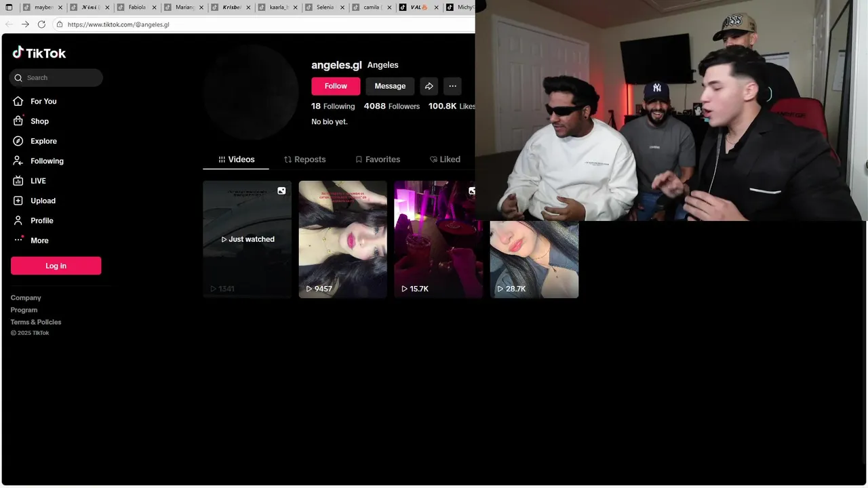The image size is (868, 488).
Task: Close the Mariang browser tab
Action: click(x=201, y=7)
